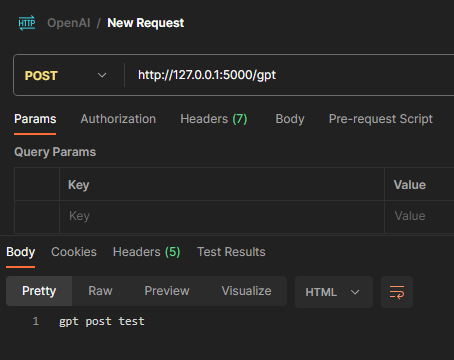Open the response Headers (5) tab
This screenshot has width=454, height=360.
146,252
